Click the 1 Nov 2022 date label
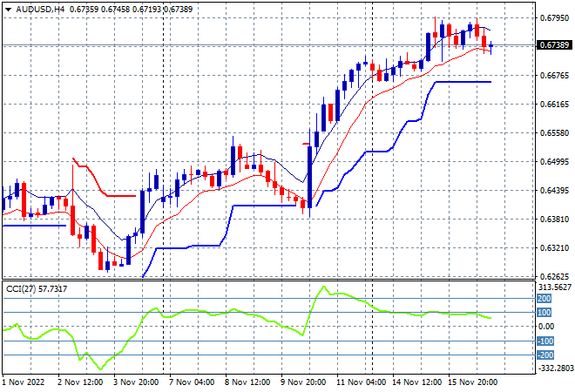 24,382
